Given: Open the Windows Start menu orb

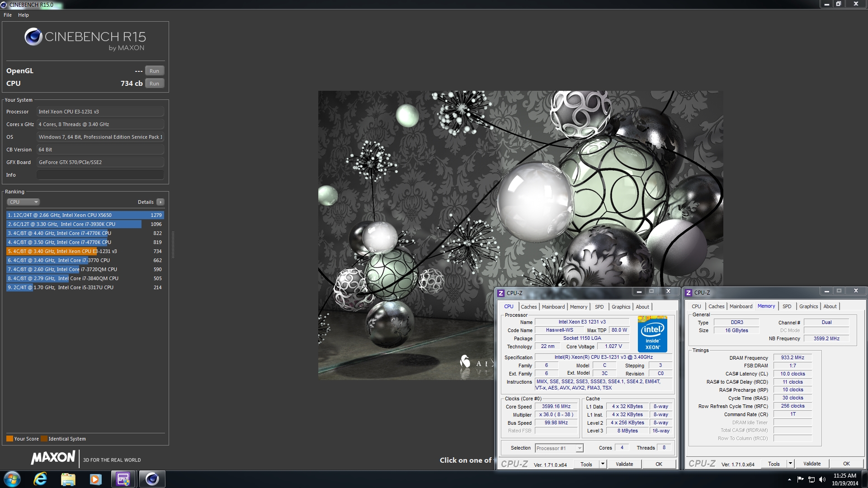Looking at the screenshot, I should pyautogui.click(x=12, y=479).
